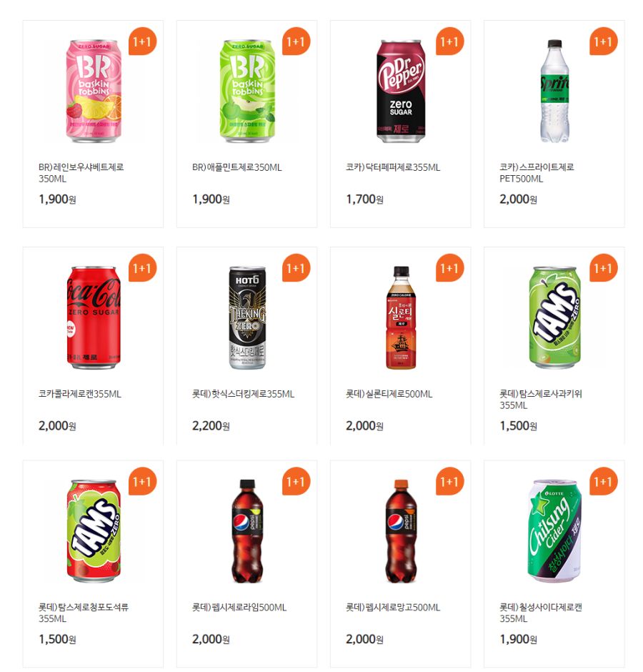Click the 1+1 badge on Coca-Cola Zero can

(142, 268)
